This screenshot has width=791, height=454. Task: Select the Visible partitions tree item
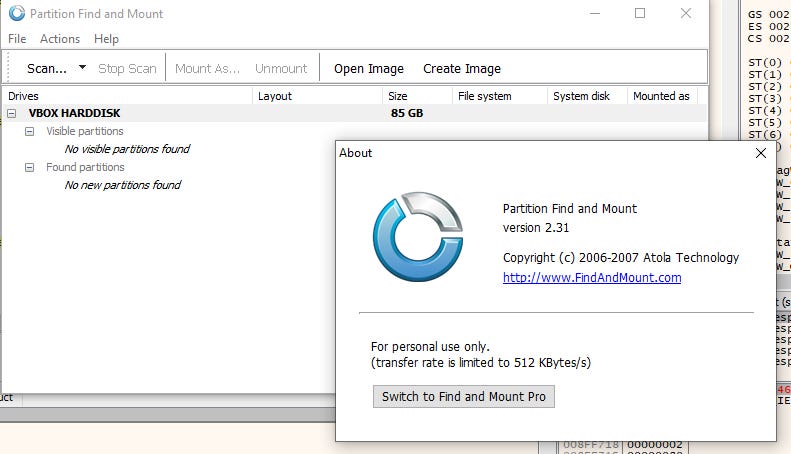click(85, 131)
